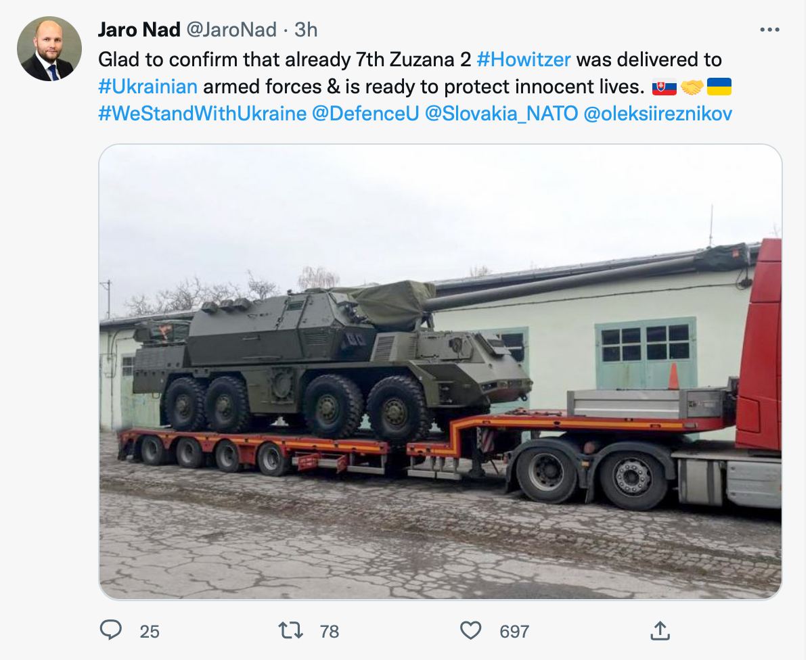Open the @Slovakia_NATO mention
Viewport: 812px width, 660px height.
501,113
